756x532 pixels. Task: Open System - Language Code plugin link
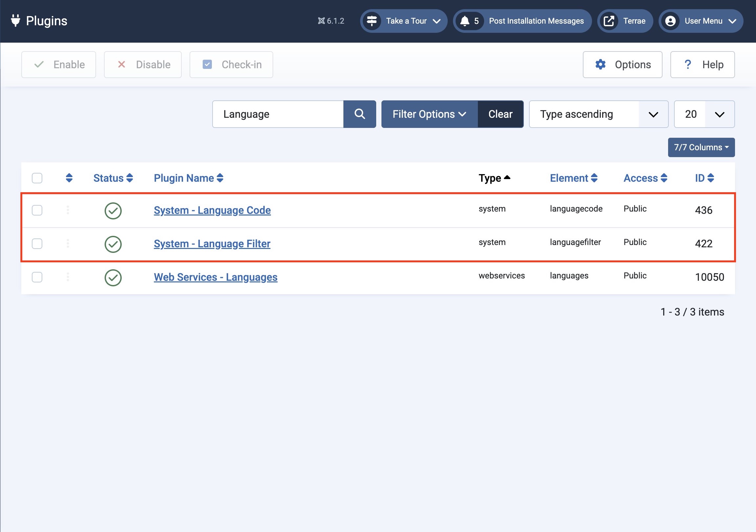(x=212, y=210)
